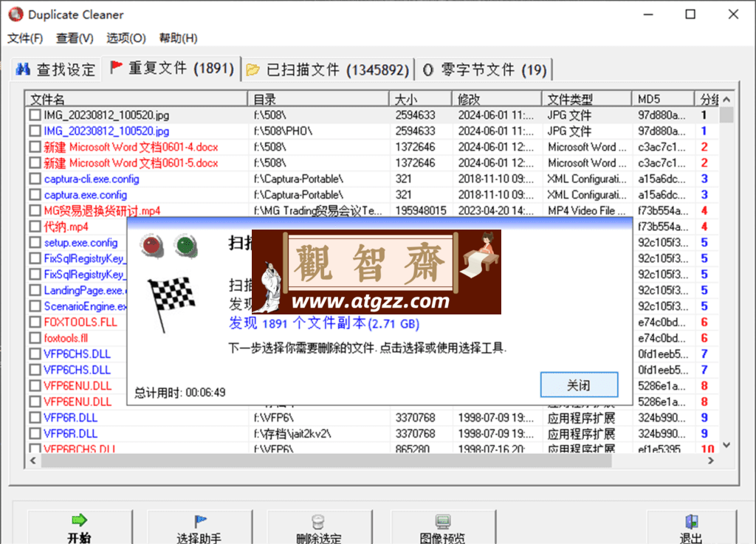Open the 选项(O) menu
Screen dimensions: 756x544
tap(126, 38)
